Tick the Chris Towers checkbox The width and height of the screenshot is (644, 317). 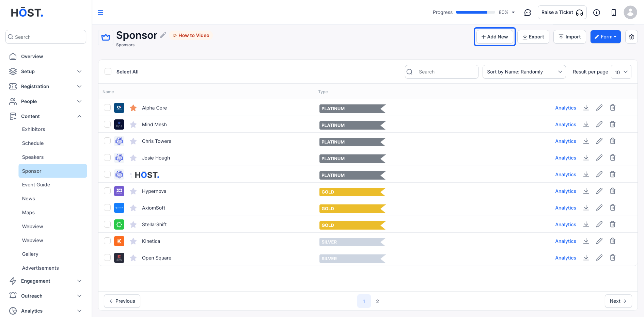click(x=107, y=141)
